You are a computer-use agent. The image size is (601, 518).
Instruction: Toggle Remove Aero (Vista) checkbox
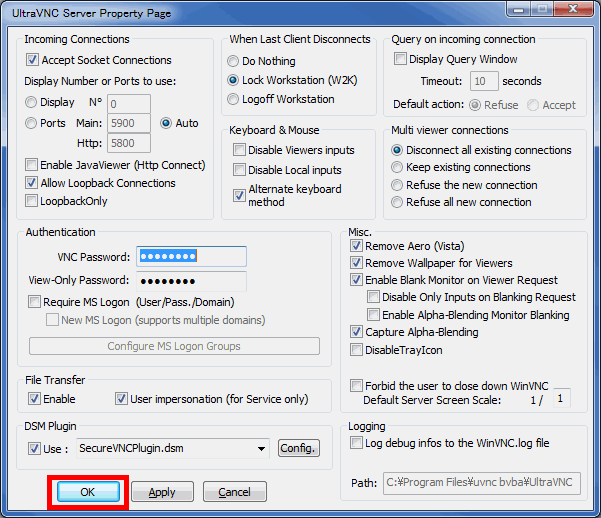(356, 246)
